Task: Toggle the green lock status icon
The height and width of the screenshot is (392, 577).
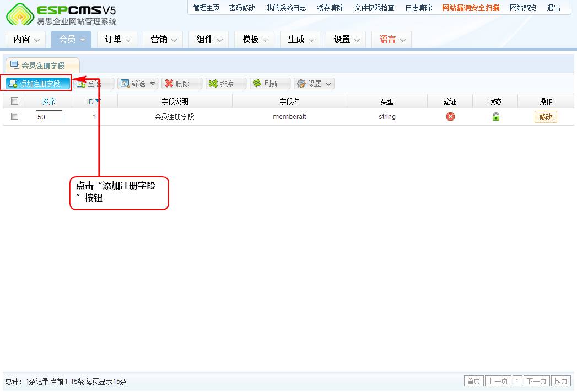Action: pyautogui.click(x=495, y=117)
